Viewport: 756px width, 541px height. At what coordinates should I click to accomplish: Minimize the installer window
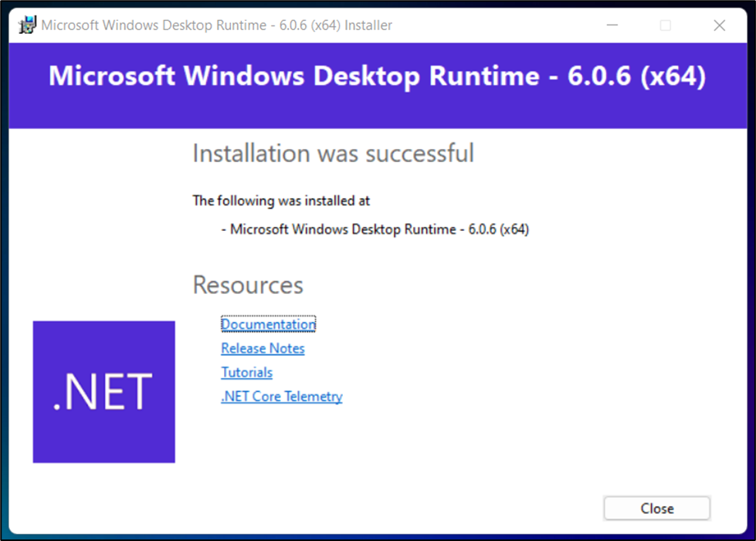(x=612, y=25)
